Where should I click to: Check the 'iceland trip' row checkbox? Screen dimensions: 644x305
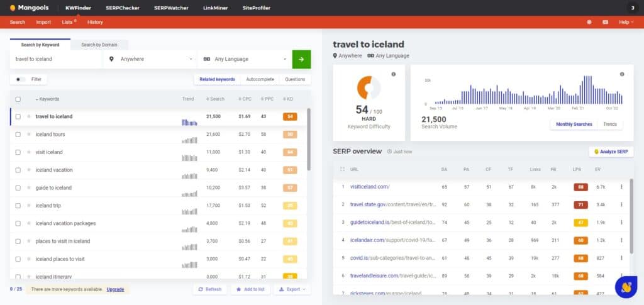tap(18, 206)
